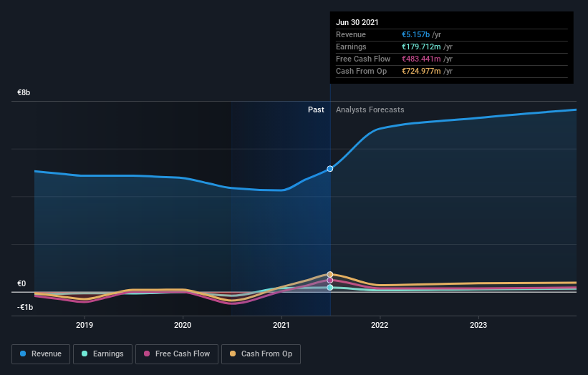
Task: Click the €8b y-axis label
Action: (24, 92)
